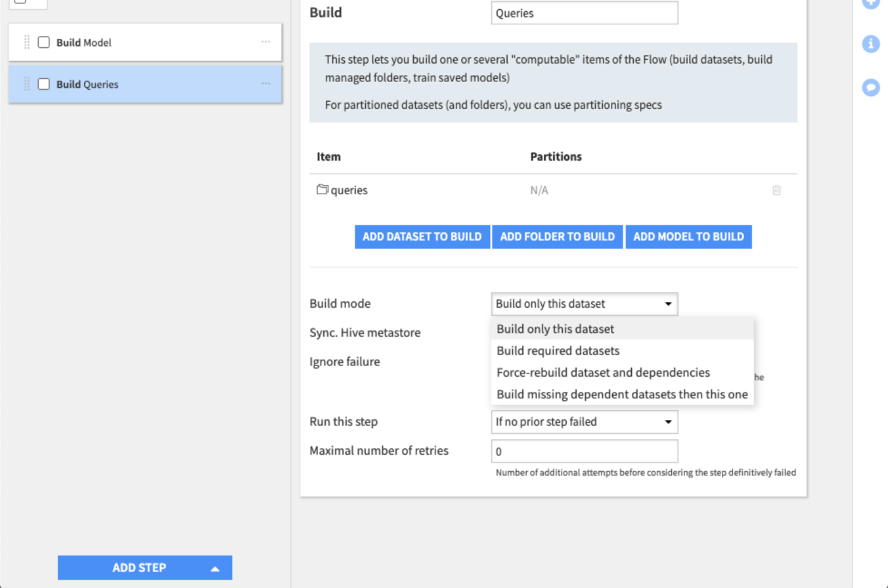Click the Ignore failure label
Viewport: 888px width, 588px height.
coord(345,362)
